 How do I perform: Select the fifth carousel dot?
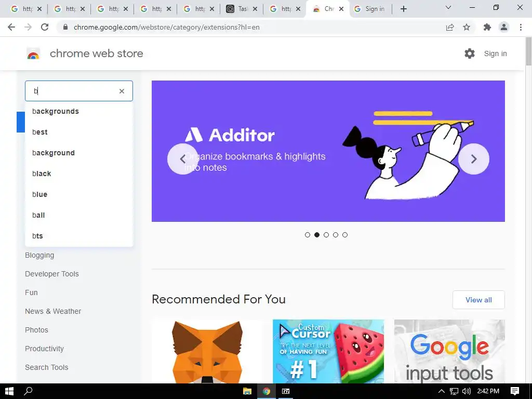click(345, 235)
